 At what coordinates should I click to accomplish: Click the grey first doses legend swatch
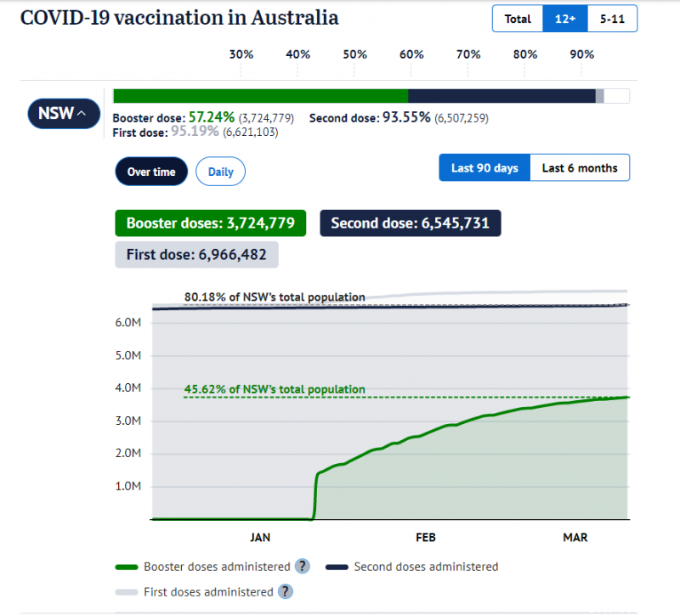coord(127,592)
